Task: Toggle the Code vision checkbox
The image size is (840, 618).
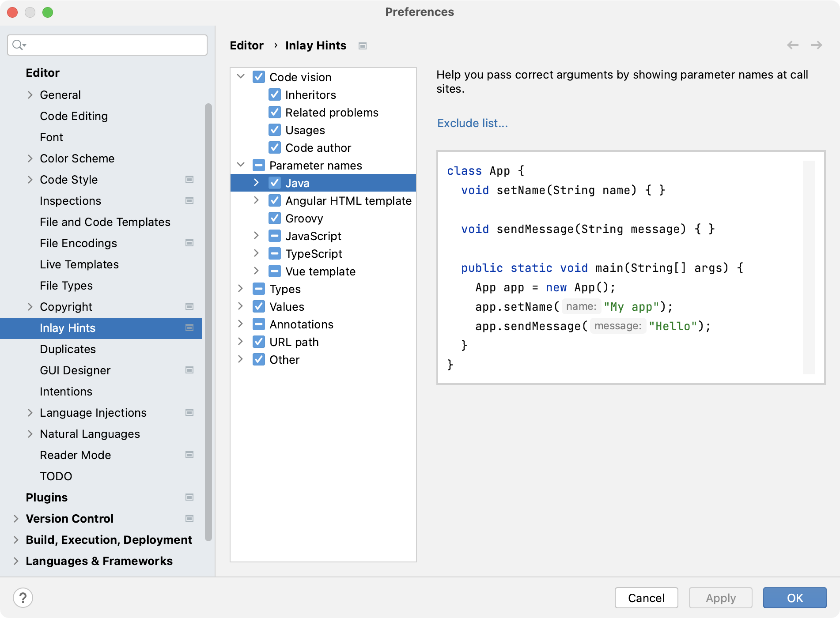Action: click(x=259, y=77)
